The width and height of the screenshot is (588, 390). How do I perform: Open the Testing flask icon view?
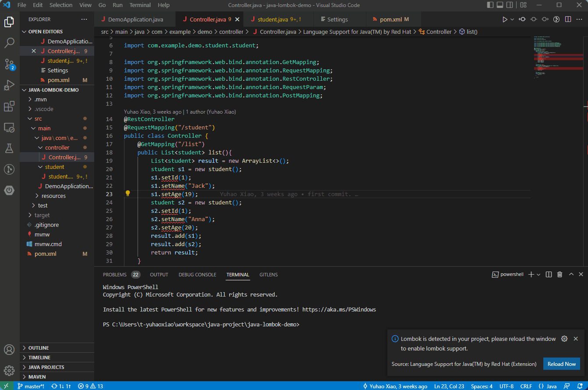(x=10, y=148)
